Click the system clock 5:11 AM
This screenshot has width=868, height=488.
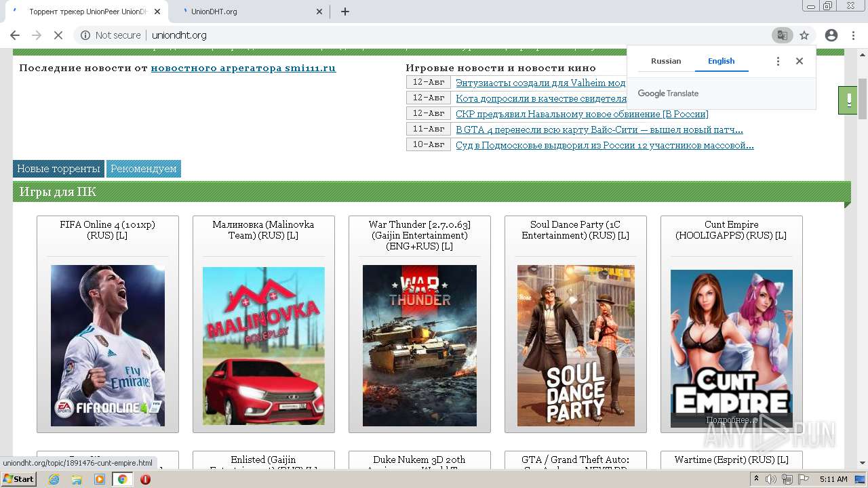[x=833, y=479]
